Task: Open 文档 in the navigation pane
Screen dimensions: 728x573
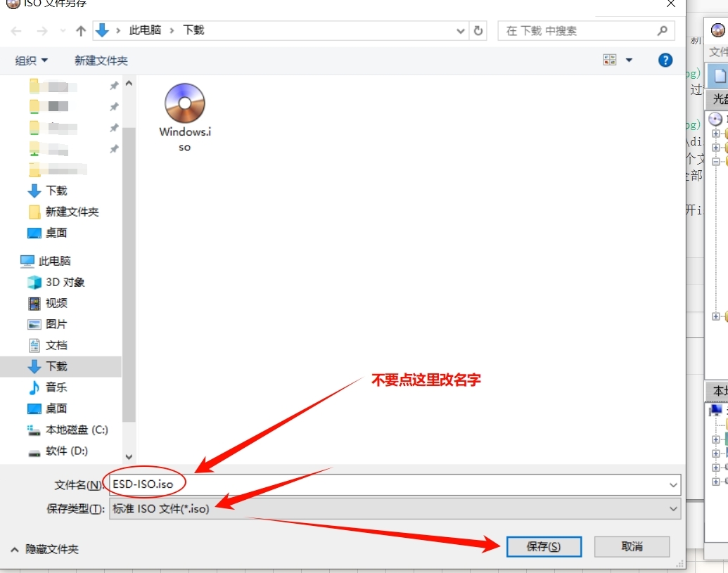Action: click(x=56, y=345)
